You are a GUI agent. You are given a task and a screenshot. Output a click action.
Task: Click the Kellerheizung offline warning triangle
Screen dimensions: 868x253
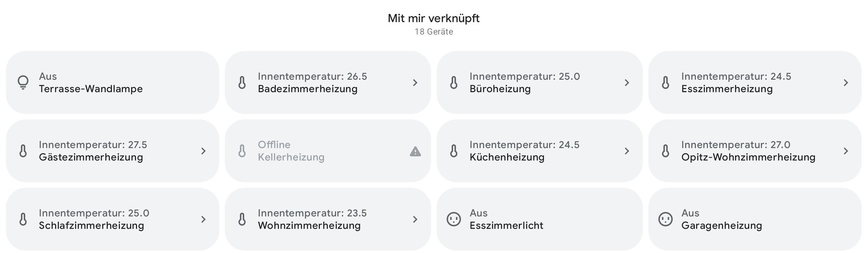[x=415, y=151]
